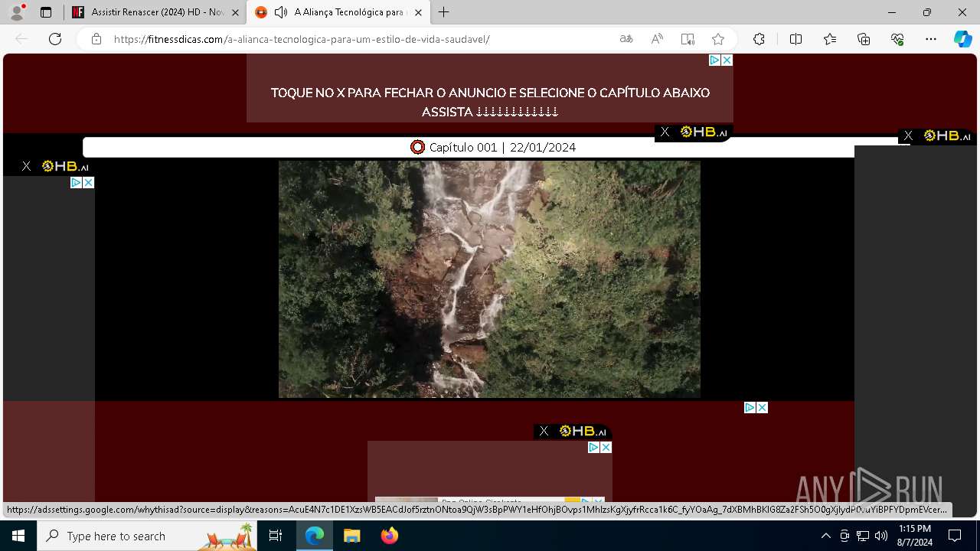Close the A Aliança Tecnológica tab
This screenshot has height=551, width=980.
click(418, 12)
